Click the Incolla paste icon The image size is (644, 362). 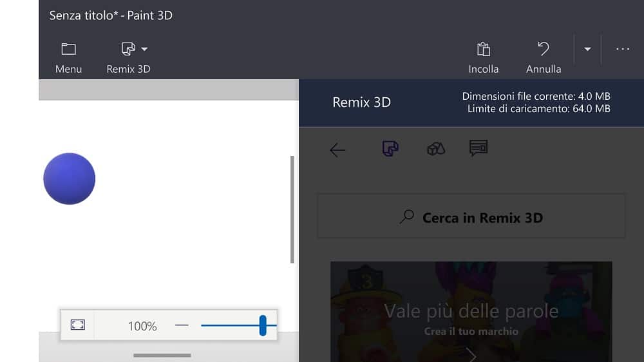(483, 50)
